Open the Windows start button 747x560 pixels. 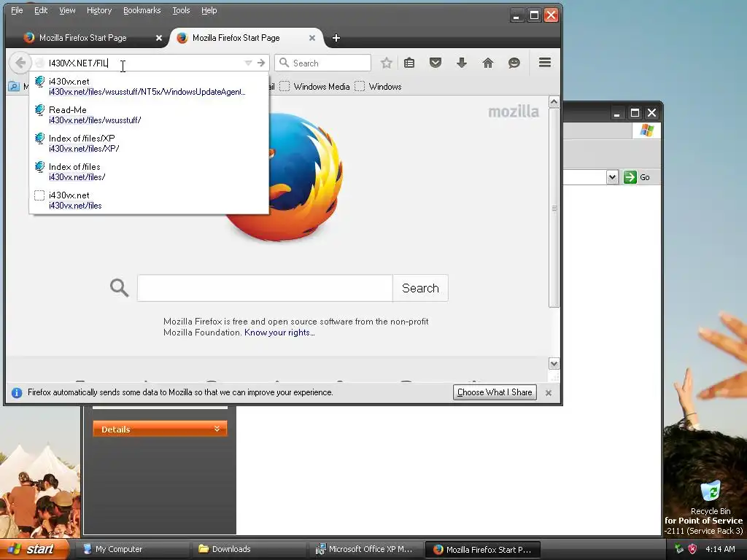(x=35, y=549)
